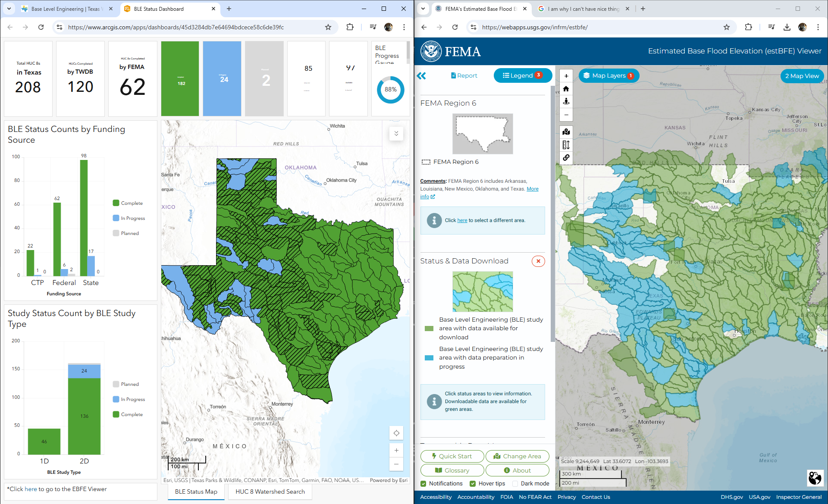Click the Change Area button
Viewport: 828px width, 504px height.
point(517,456)
